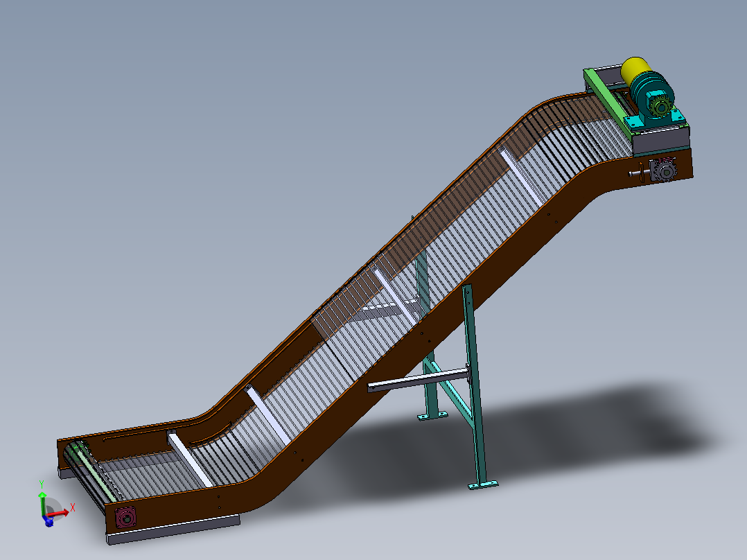Pick the drive sprocket on the upper side panel
Screen dimensions: 747x560
coord(665,170)
